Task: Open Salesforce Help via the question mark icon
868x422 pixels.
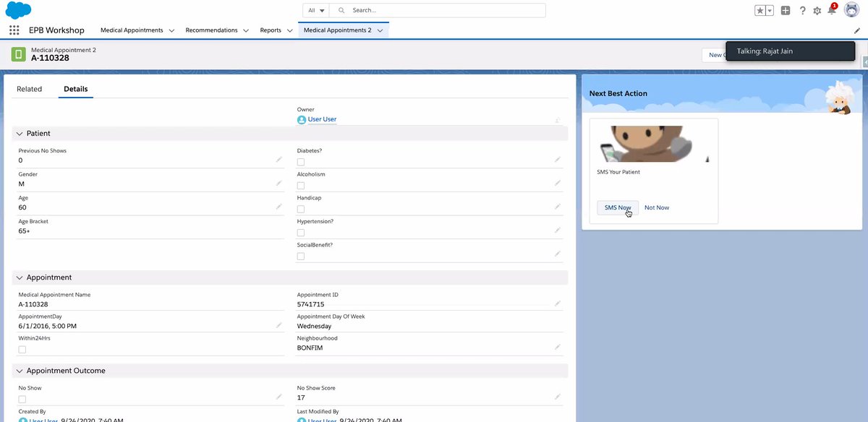Action: pyautogui.click(x=802, y=9)
